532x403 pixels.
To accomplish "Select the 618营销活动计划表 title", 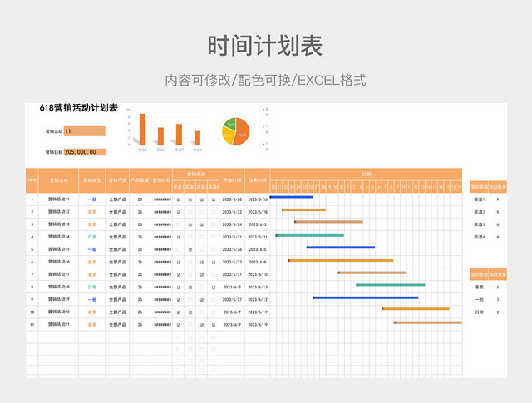I will pyautogui.click(x=79, y=108).
